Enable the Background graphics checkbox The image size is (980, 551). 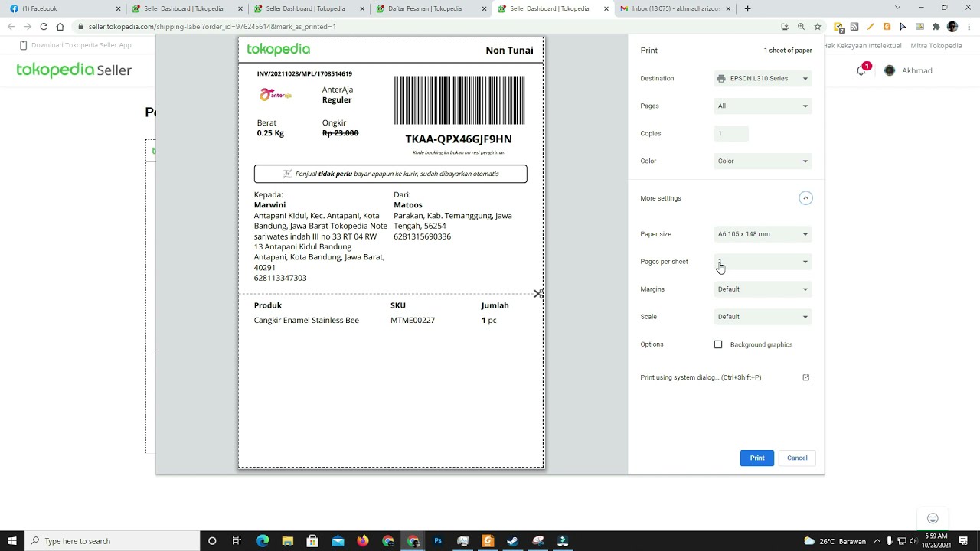click(718, 344)
